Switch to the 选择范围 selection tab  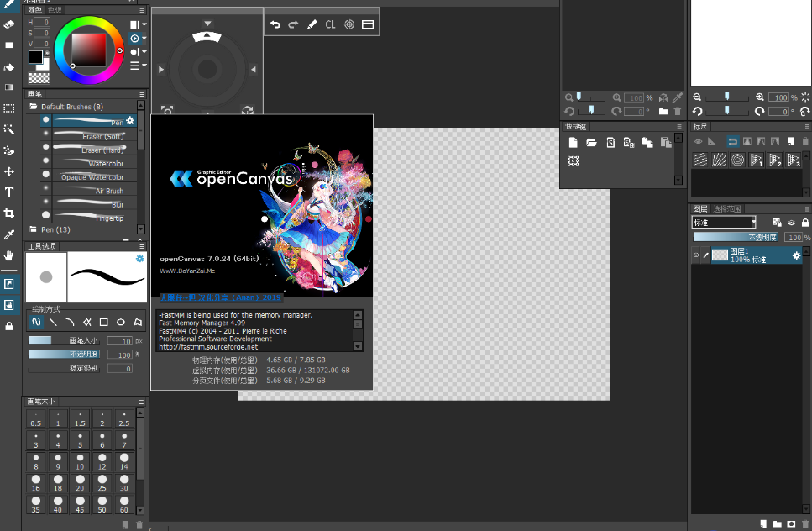727,208
